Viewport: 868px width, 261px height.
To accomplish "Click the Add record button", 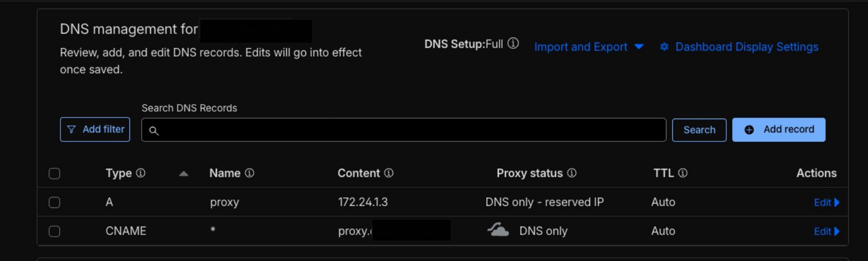I will 778,130.
